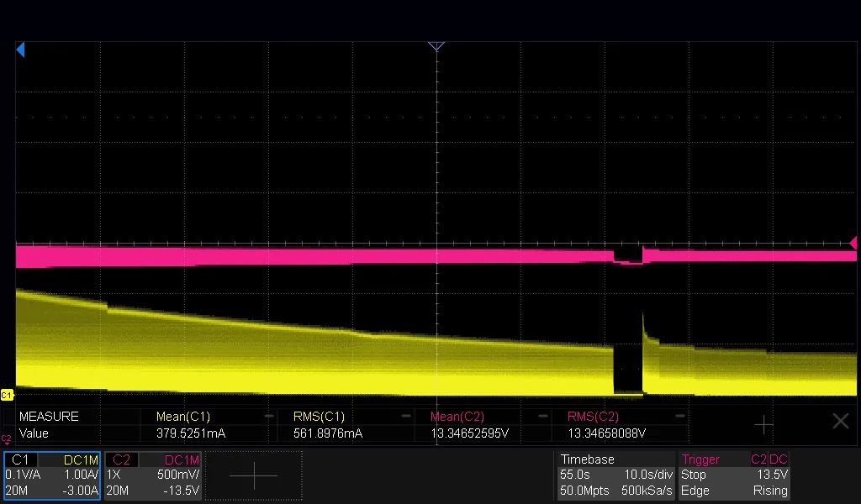Select the Mean(C1) measurement header
Image resolution: width=861 pixels, height=504 pixels.
183,417
